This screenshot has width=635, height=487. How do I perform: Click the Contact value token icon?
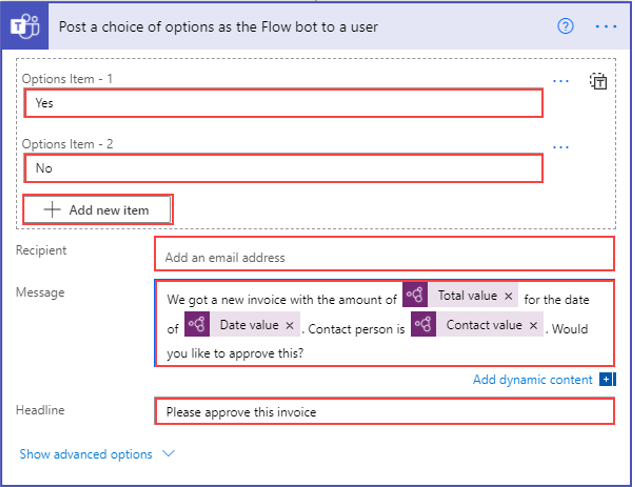pos(423,324)
